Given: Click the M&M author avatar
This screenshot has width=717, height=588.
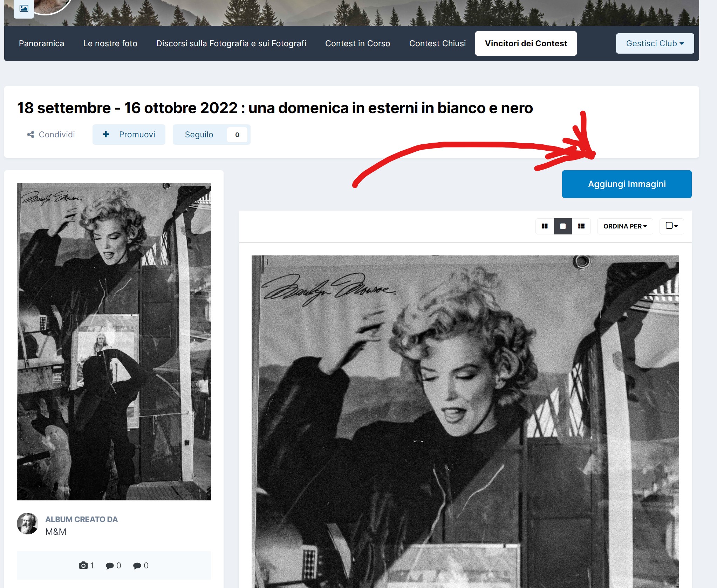Looking at the screenshot, I should (x=27, y=524).
